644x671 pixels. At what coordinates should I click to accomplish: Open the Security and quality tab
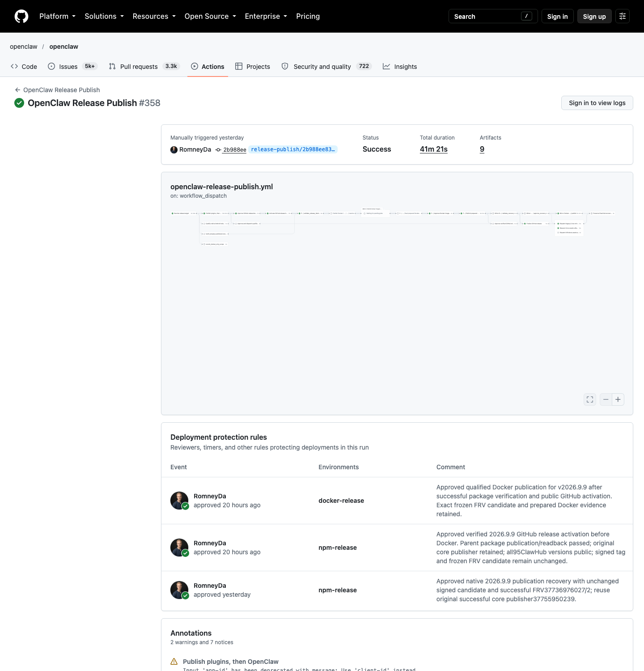tap(326, 66)
